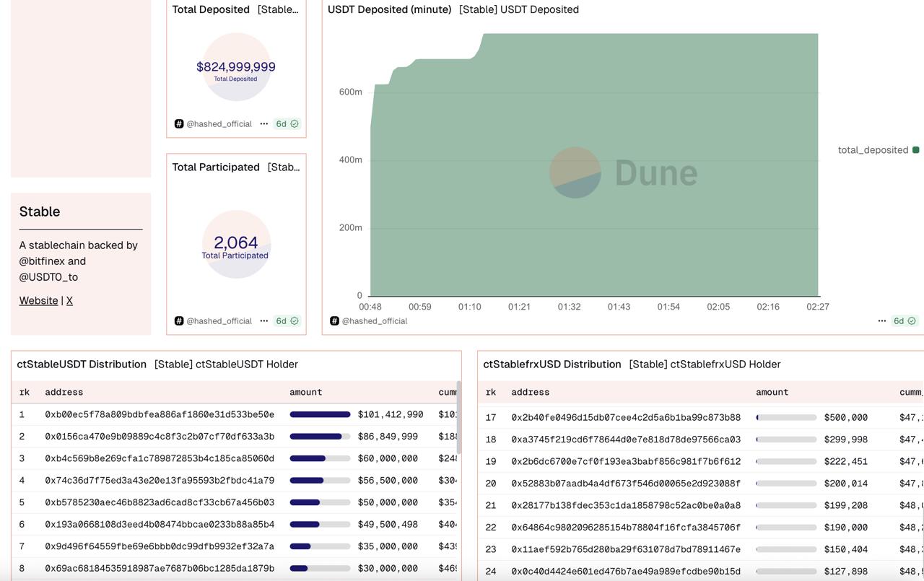924x581 pixels.
Task: Click the [Stable] ctStableUSDT Holder query title
Action: click(226, 364)
